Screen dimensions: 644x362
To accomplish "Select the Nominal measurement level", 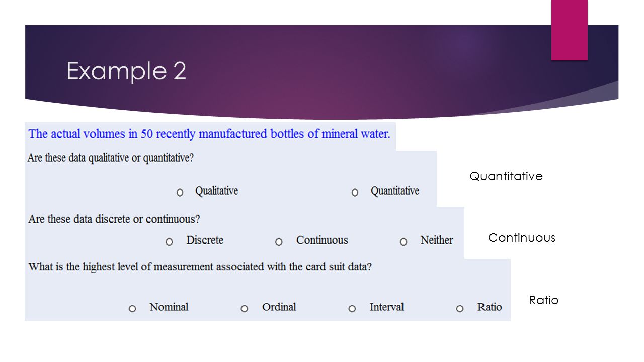I will (132, 308).
